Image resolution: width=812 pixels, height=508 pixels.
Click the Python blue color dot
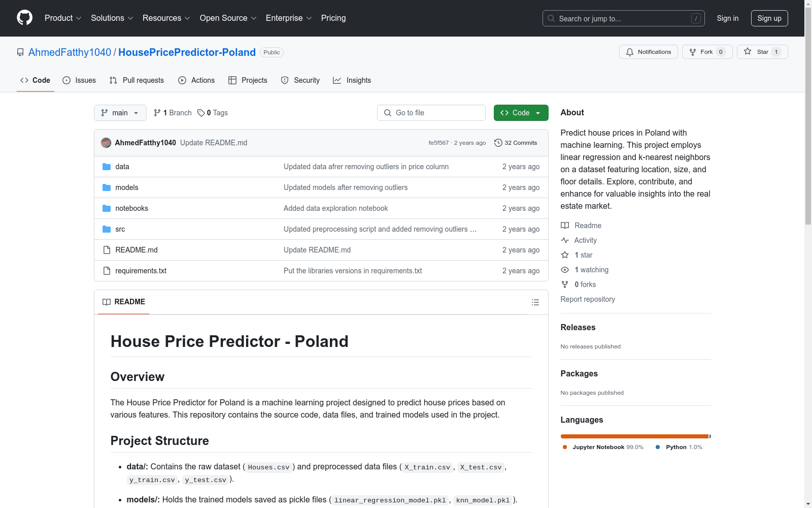pos(658,447)
